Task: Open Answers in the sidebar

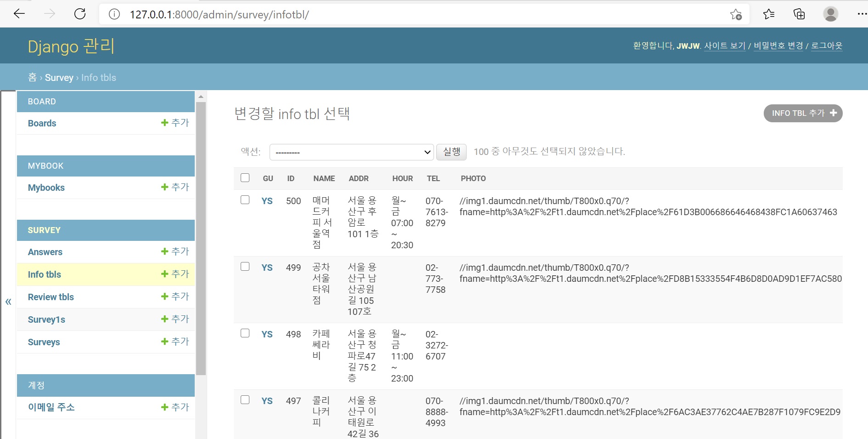Action: 45,252
